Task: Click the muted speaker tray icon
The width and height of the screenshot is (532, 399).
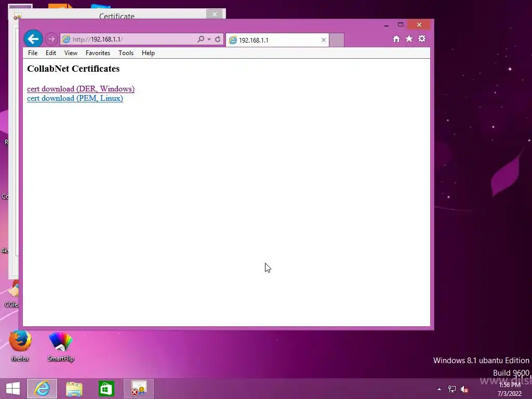Action: coord(464,389)
